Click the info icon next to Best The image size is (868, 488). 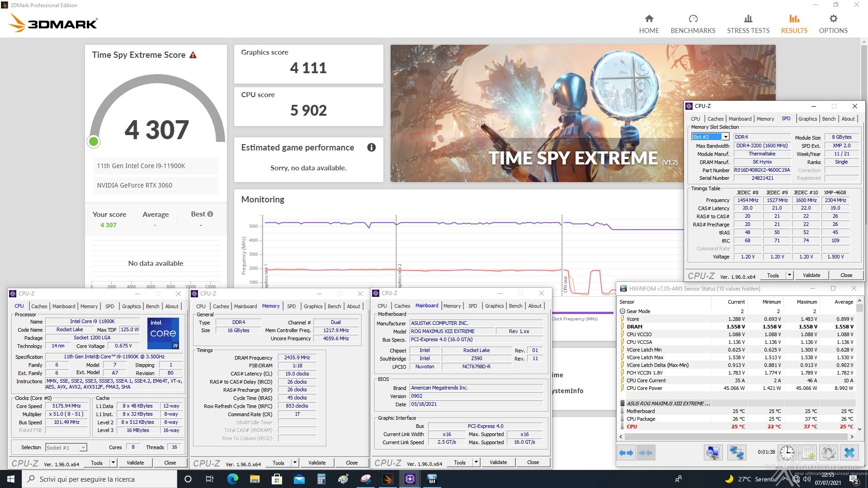click(x=210, y=214)
